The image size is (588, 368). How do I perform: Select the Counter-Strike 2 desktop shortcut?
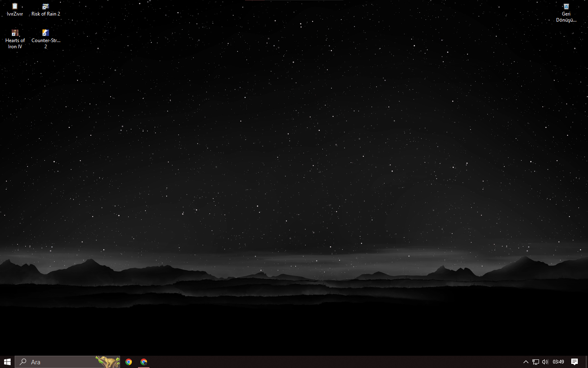(x=46, y=39)
